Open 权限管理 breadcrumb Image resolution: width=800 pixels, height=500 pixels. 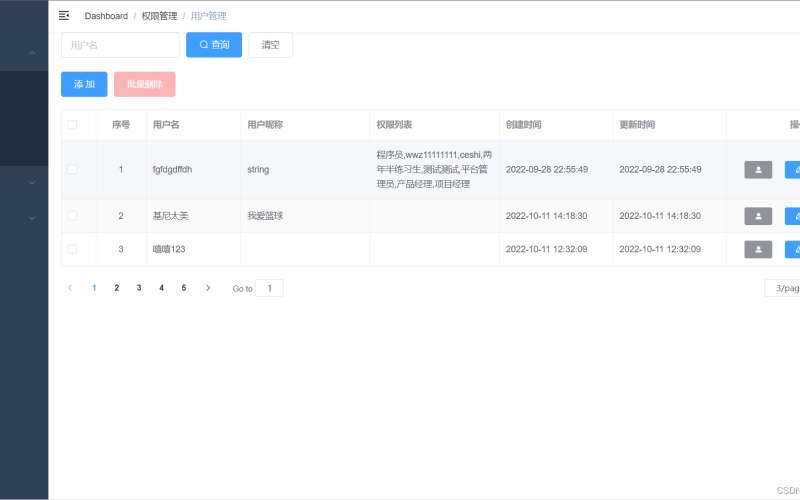159,16
